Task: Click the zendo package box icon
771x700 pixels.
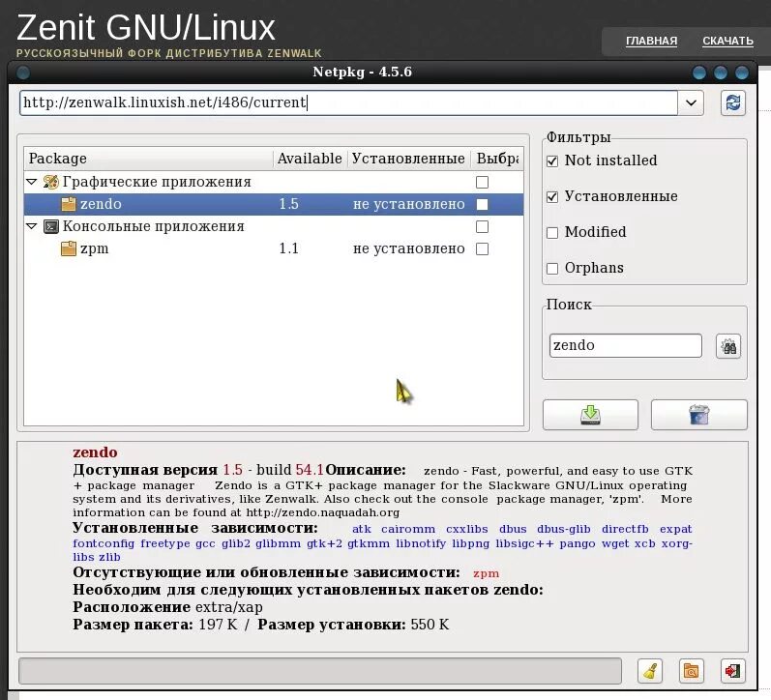Action: [x=69, y=204]
